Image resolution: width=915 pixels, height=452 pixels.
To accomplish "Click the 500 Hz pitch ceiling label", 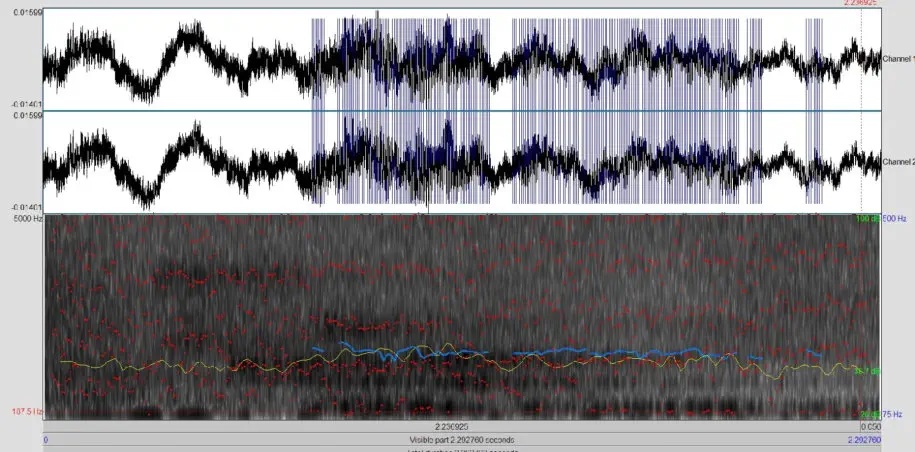I will [895, 219].
